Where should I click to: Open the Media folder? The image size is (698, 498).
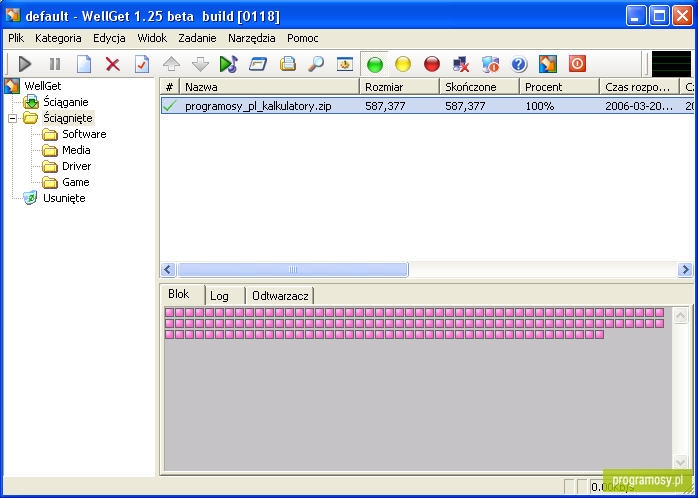[x=76, y=150]
